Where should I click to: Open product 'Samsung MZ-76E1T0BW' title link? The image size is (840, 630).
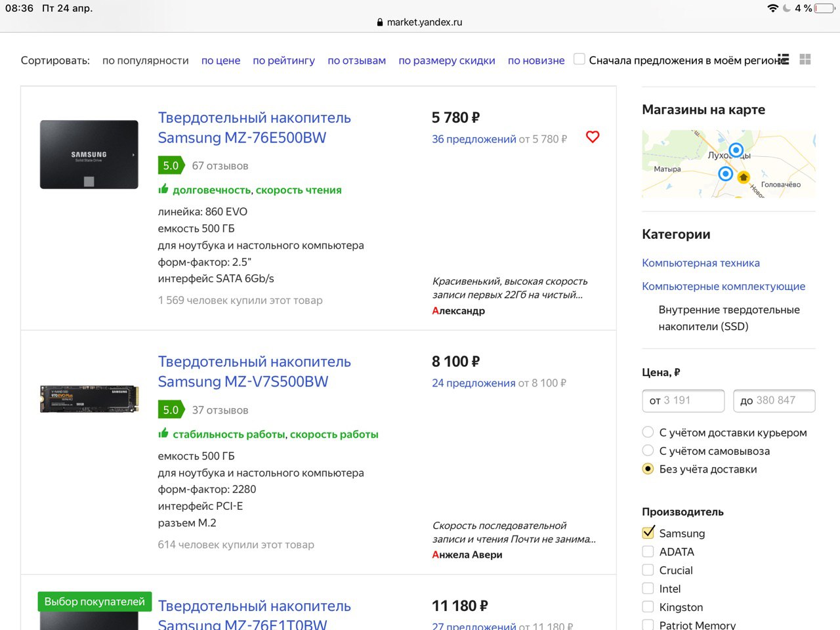(255, 614)
